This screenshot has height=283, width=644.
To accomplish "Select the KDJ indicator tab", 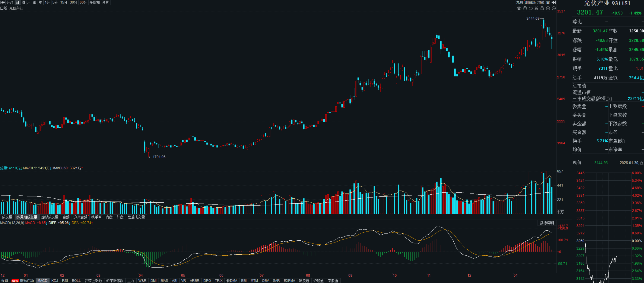I will tap(55, 281).
